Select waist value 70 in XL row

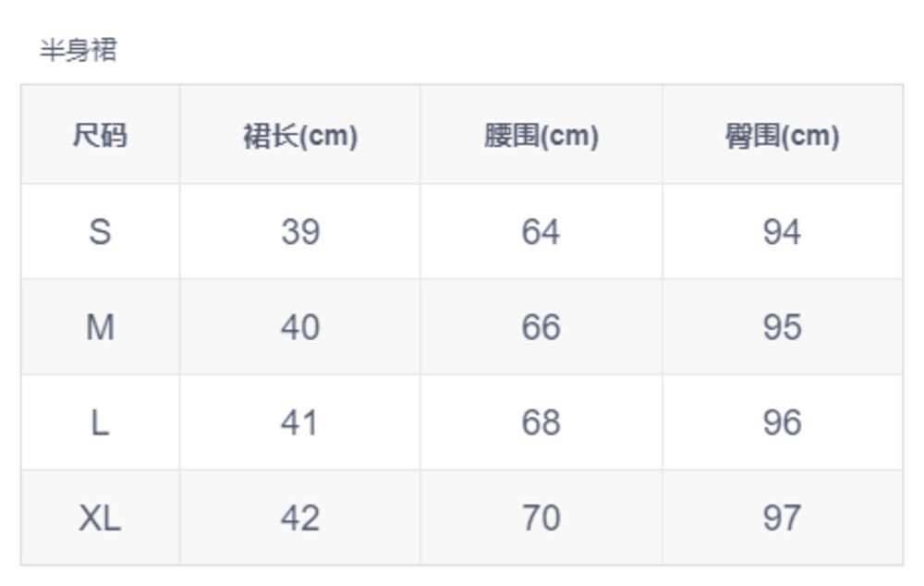pyautogui.click(x=541, y=518)
